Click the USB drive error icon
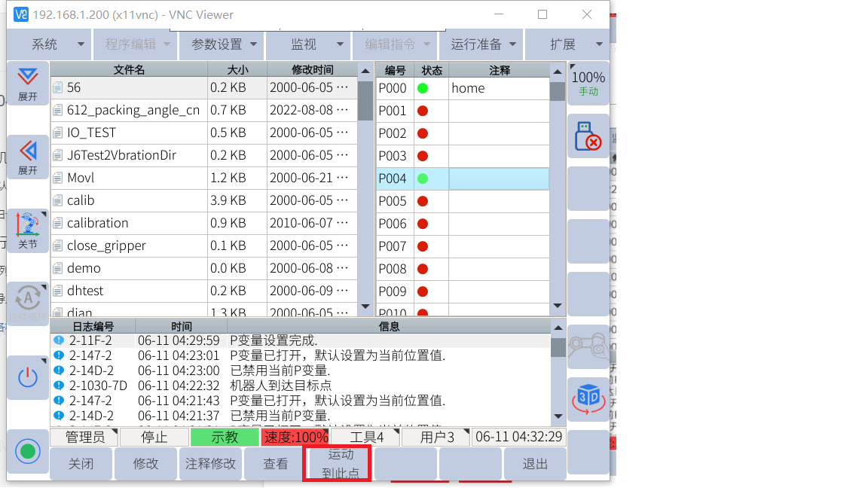The width and height of the screenshot is (868, 488). [x=588, y=136]
